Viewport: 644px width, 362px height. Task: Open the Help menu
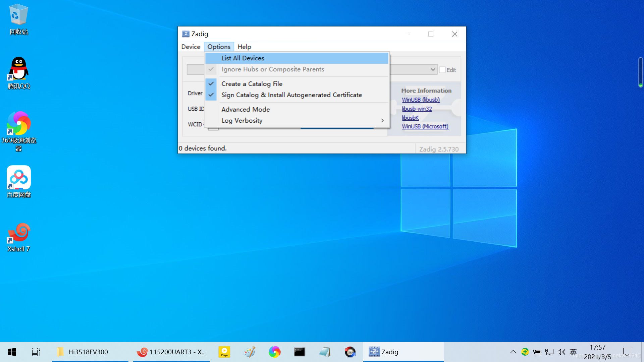pyautogui.click(x=244, y=47)
